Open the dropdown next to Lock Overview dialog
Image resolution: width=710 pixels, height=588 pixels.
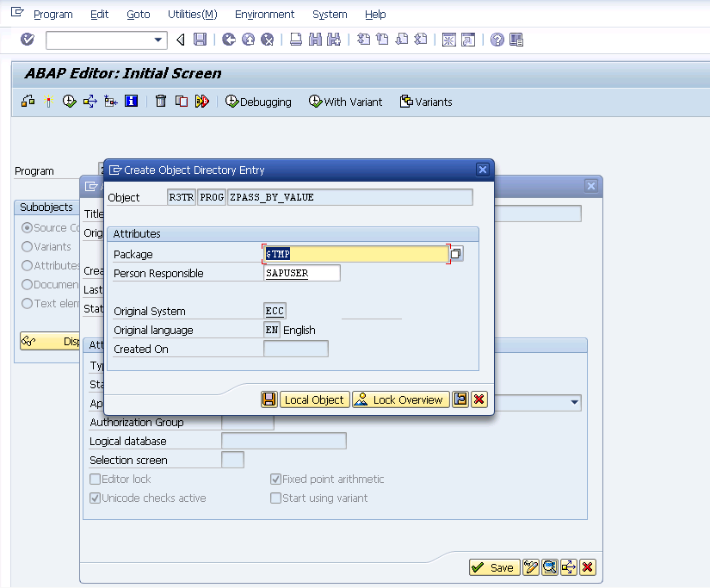(x=461, y=399)
